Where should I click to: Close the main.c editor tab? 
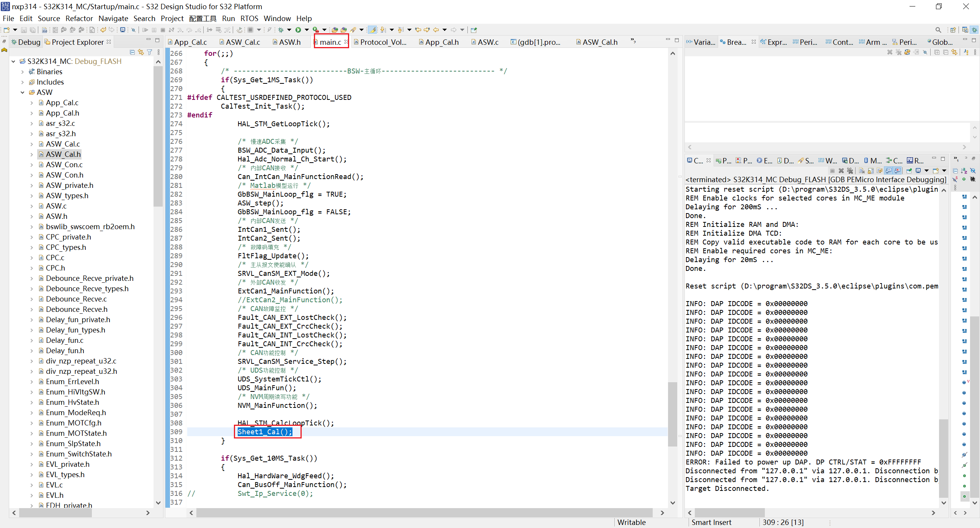click(x=346, y=42)
